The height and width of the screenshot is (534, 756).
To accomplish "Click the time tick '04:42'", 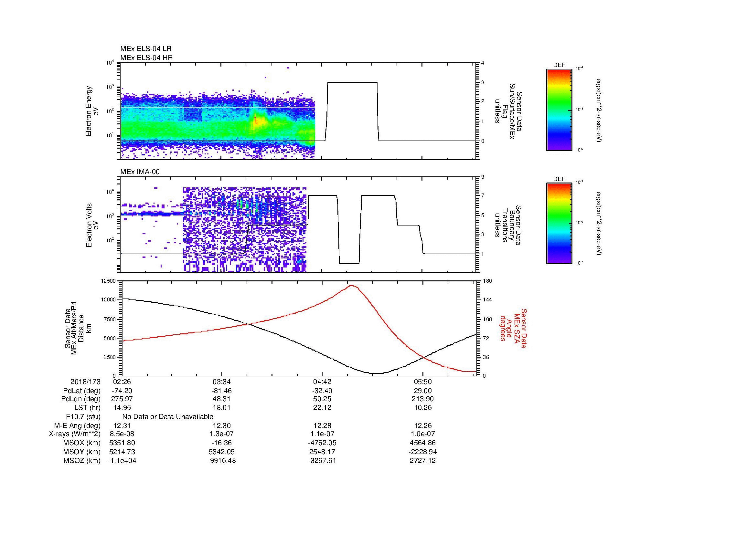I will [322, 382].
